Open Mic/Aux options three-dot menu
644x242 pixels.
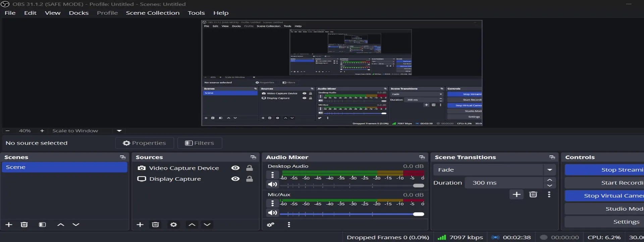(272, 203)
